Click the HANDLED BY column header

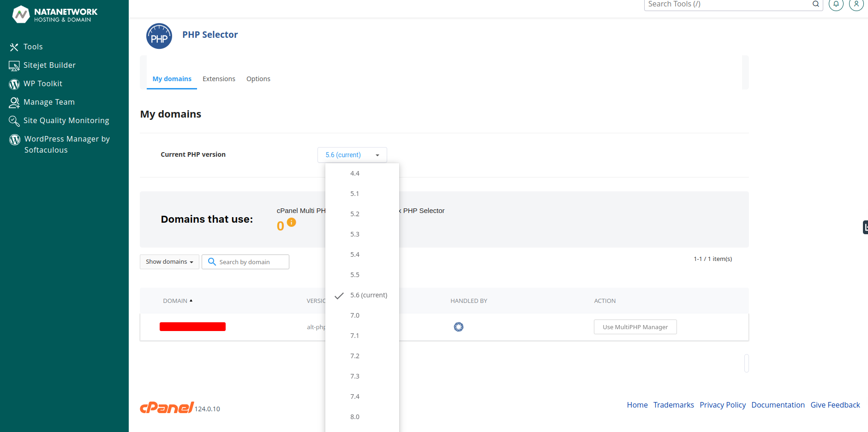tap(469, 301)
